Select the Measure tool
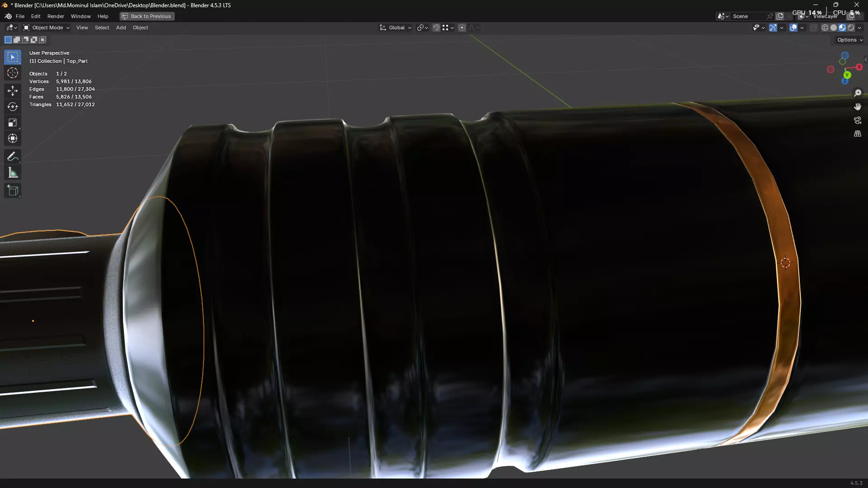 click(13, 173)
